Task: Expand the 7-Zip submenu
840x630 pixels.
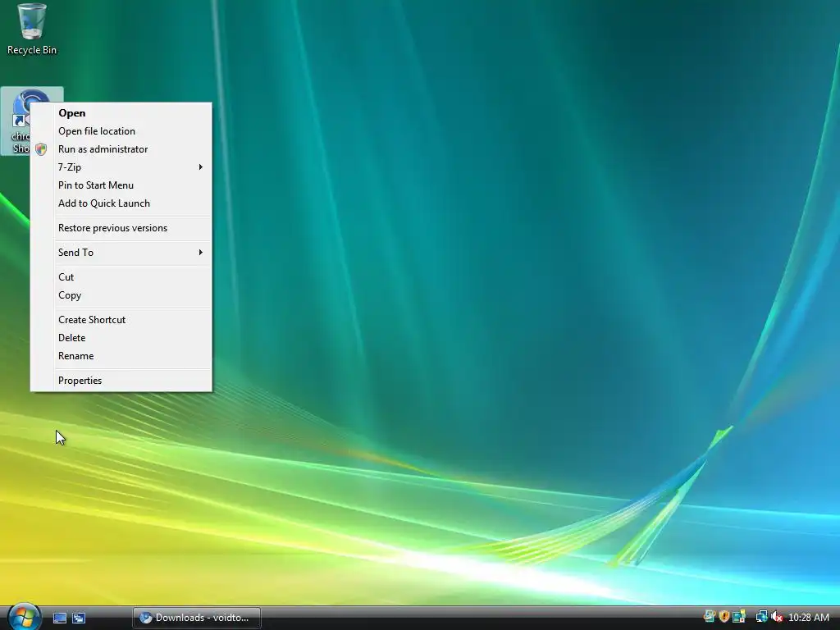Action: 121,167
